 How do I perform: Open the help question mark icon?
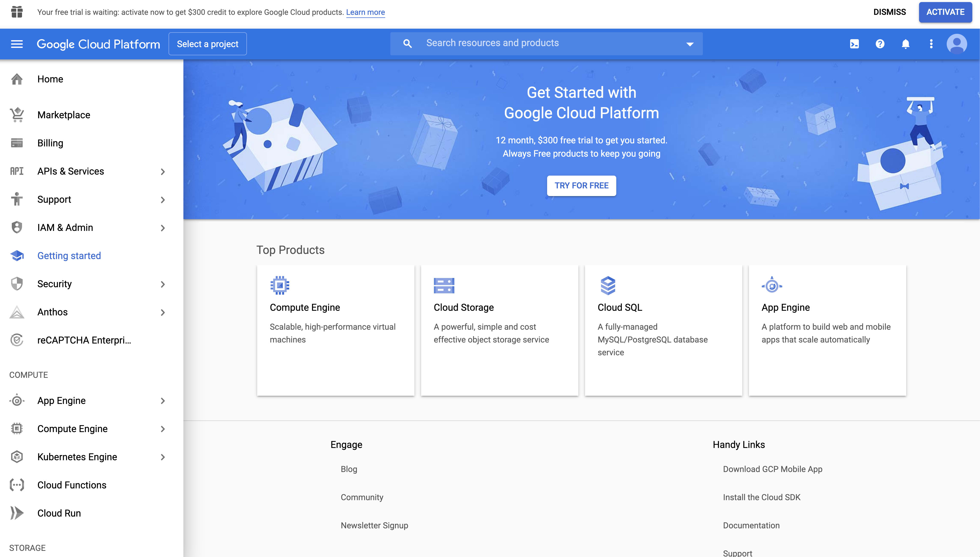coord(880,44)
